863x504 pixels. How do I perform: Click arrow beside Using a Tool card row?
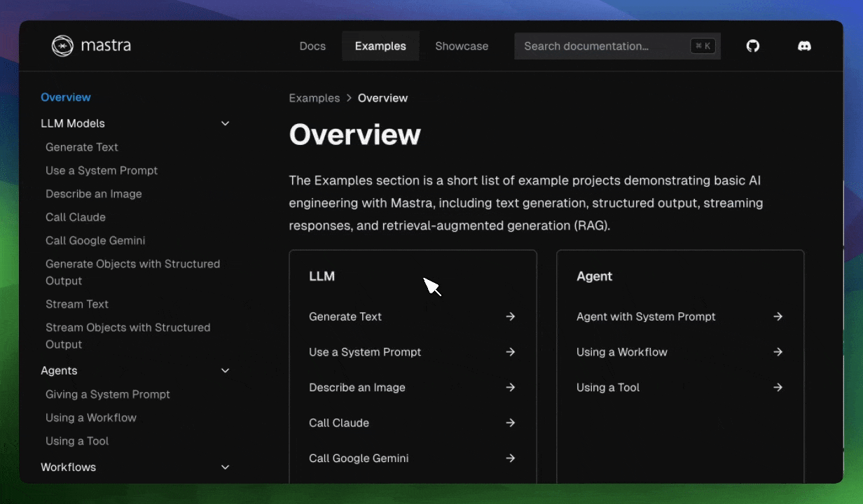(778, 387)
